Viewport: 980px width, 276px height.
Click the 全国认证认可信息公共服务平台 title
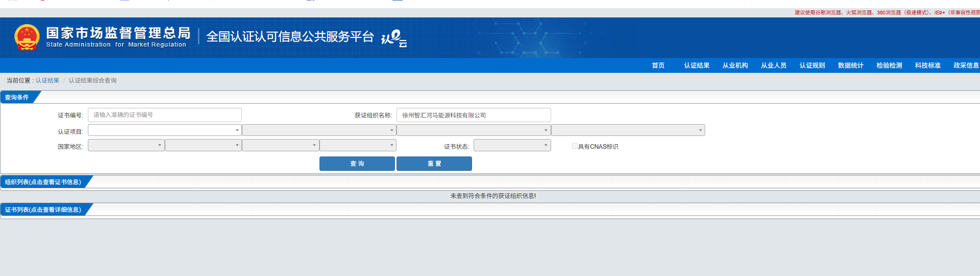click(290, 37)
